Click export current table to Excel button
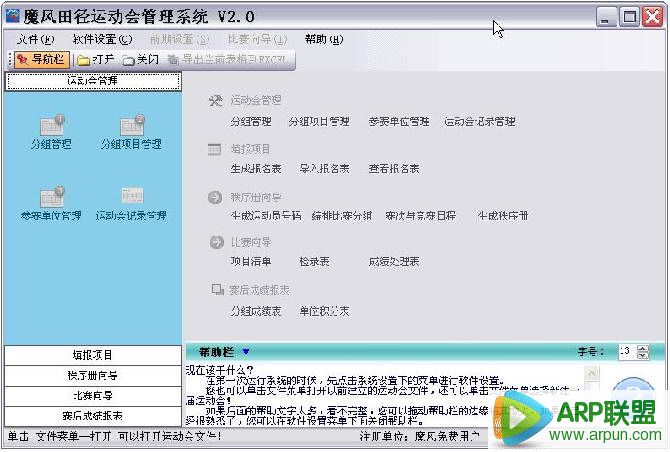This screenshot has width=670, height=452. coord(228,59)
